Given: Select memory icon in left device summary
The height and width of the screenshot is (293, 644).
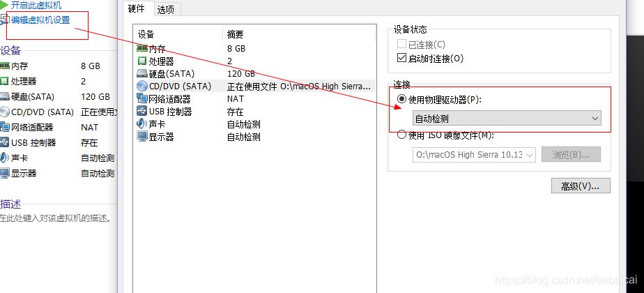Looking at the screenshot, I should [4, 66].
